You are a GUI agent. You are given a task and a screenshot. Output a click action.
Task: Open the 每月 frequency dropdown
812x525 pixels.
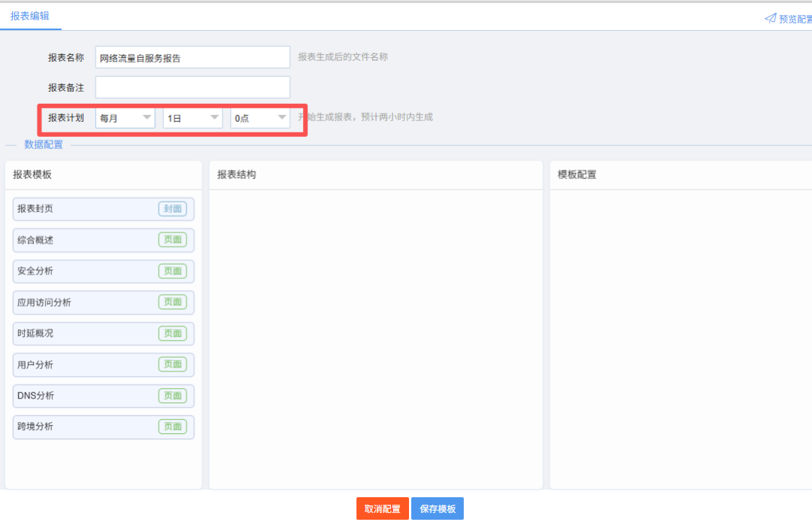tap(125, 118)
